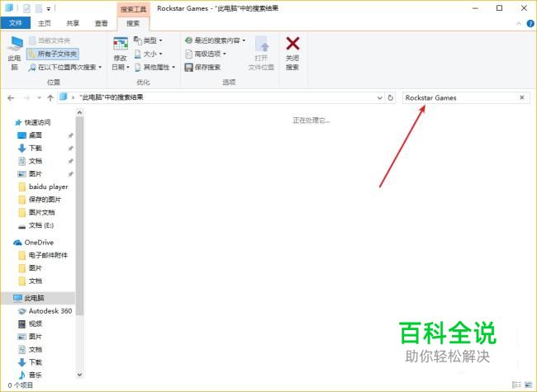The width and height of the screenshot is (537, 392).
Task: Select OneDrive in the navigation pane
Action: tap(34, 242)
